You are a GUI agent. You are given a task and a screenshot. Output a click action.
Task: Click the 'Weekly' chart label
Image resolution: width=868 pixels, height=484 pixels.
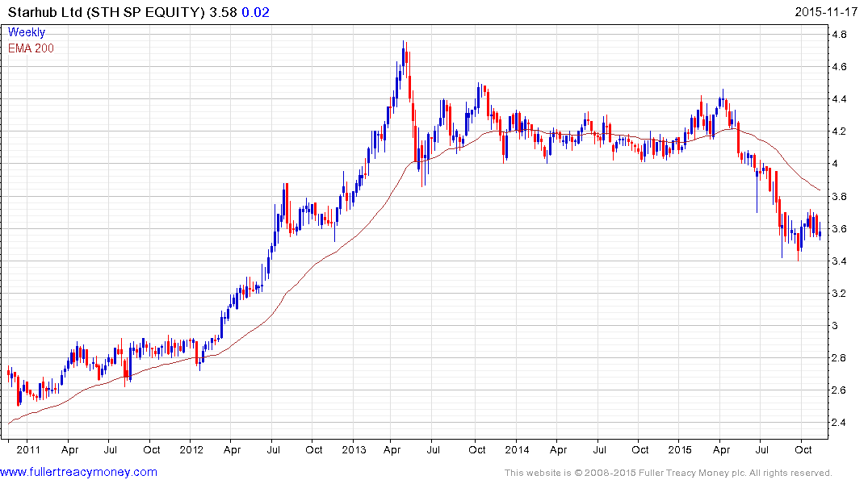pos(27,32)
